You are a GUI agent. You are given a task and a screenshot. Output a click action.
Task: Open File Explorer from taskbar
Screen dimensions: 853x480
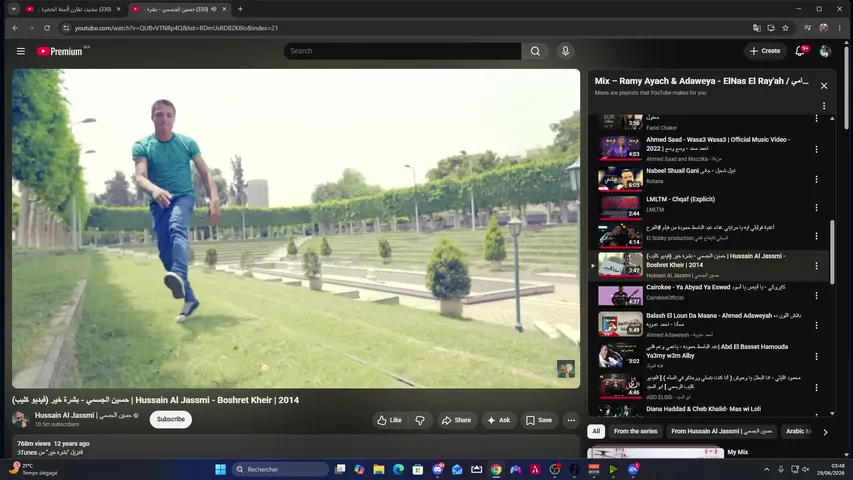(x=379, y=469)
